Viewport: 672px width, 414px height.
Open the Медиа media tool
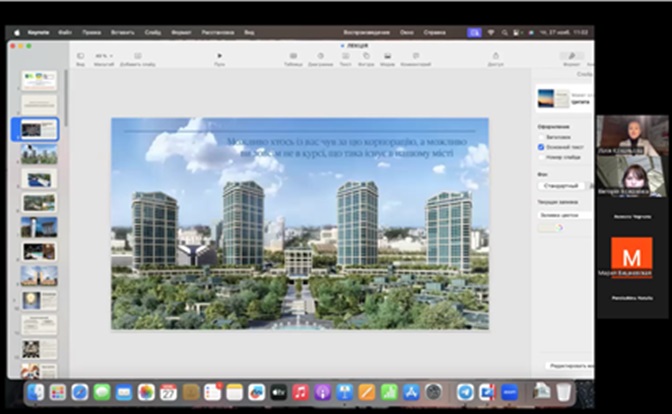click(x=387, y=56)
